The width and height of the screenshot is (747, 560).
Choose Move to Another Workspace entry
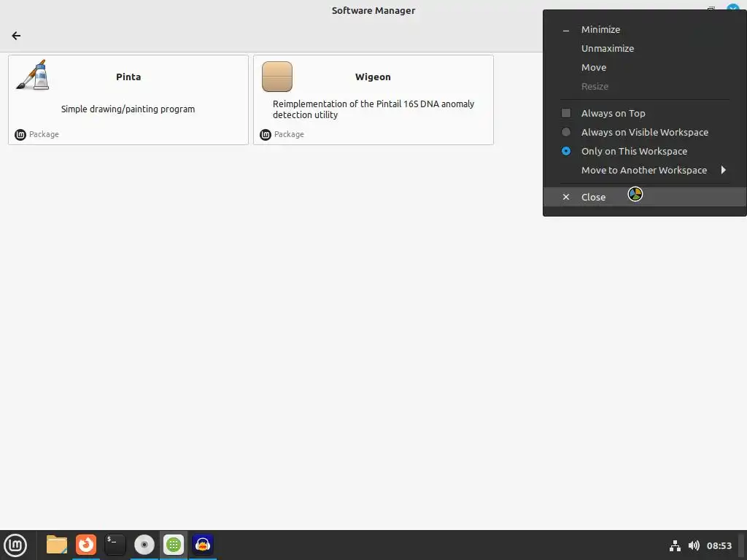[645, 171]
